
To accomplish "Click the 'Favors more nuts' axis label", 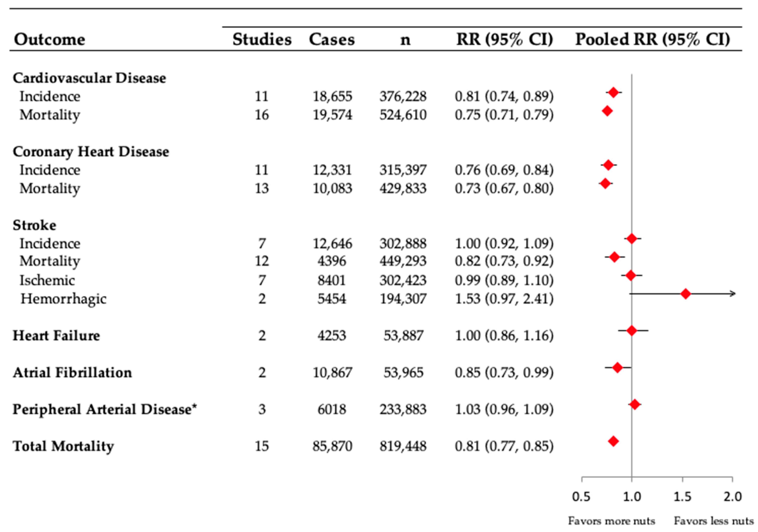I will [611, 521].
